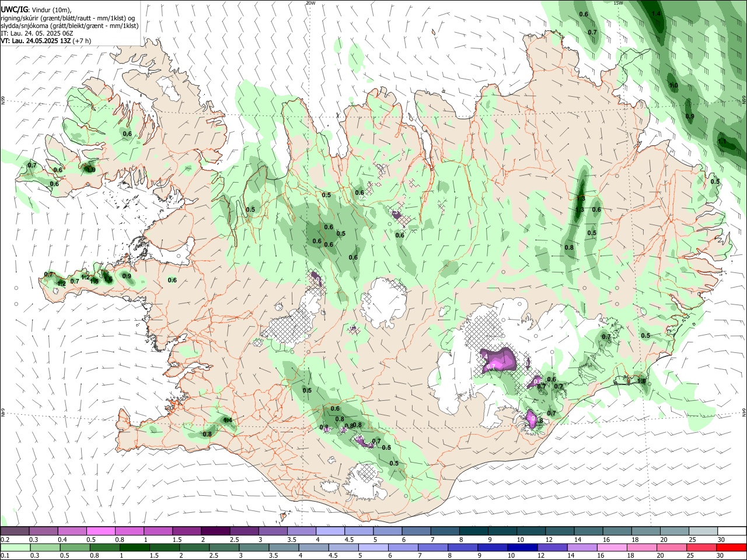Click the 'slydda/snjókoma' legend description line
The image size is (747, 560).
pyautogui.click(x=69, y=26)
